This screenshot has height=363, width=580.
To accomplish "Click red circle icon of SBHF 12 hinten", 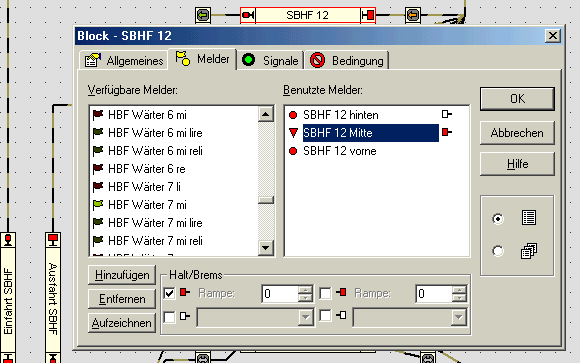I will (x=293, y=115).
